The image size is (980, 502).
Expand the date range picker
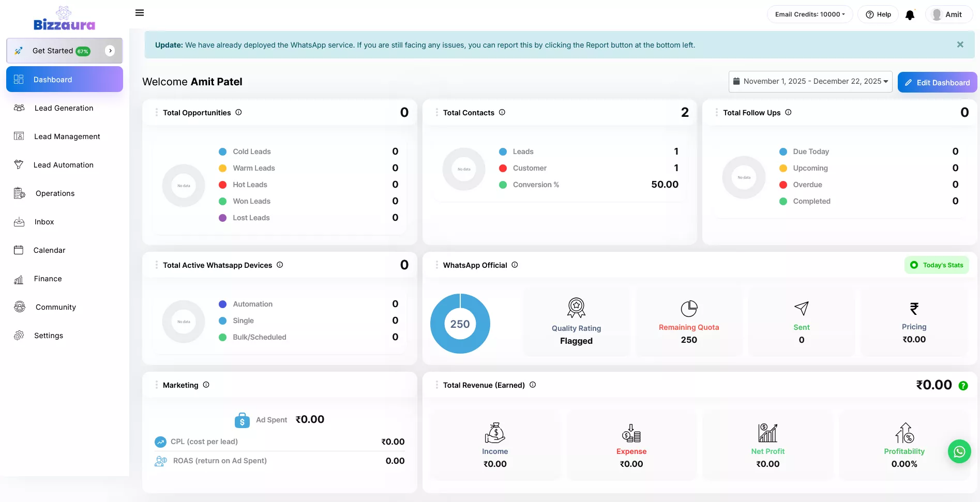[810, 82]
